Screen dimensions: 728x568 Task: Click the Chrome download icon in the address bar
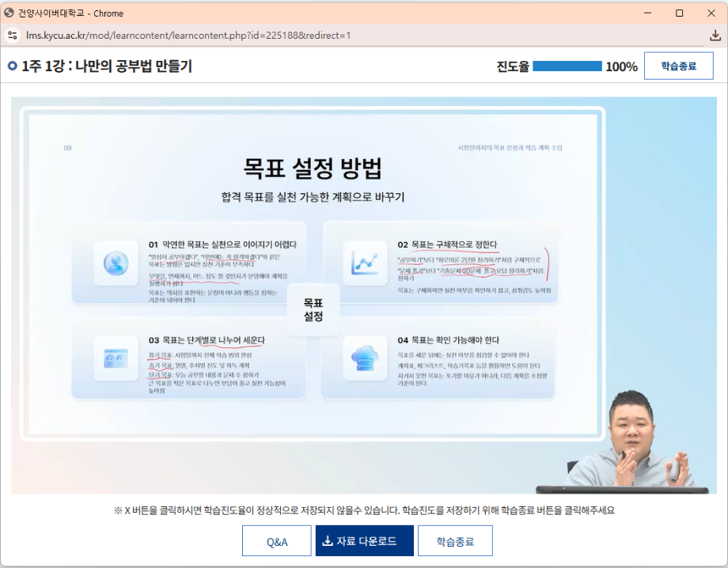(x=715, y=36)
